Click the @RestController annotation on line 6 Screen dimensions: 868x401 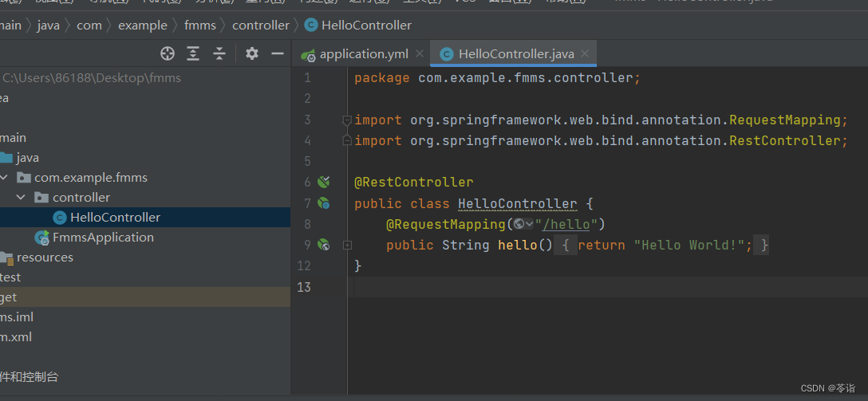(414, 182)
